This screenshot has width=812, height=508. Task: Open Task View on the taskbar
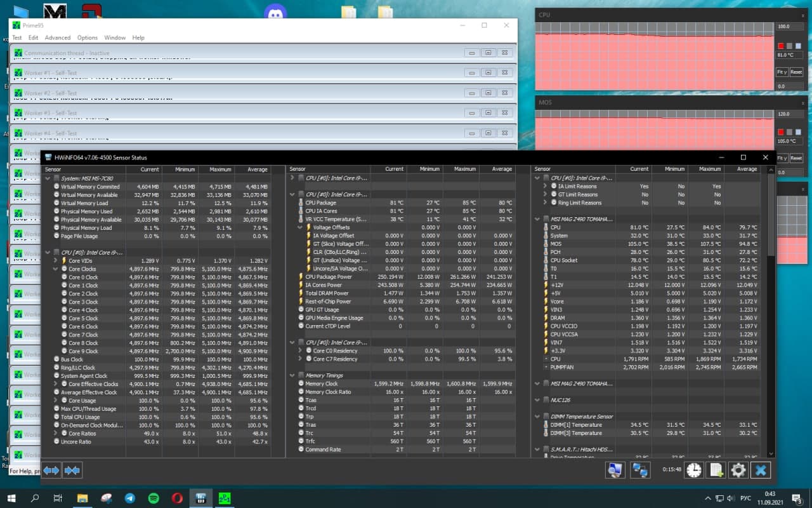58,498
